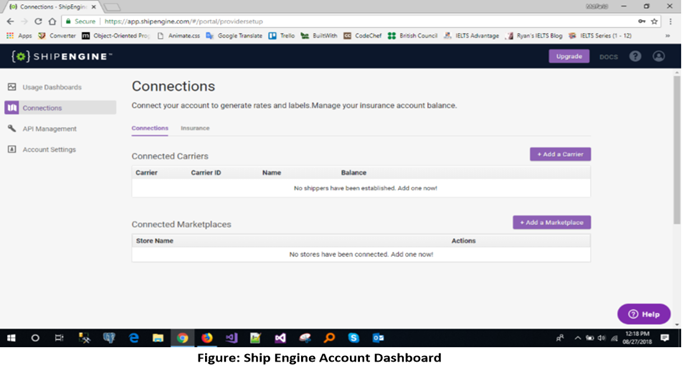Open Skype from the Windows taskbar
684x366 pixels.
pos(353,338)
